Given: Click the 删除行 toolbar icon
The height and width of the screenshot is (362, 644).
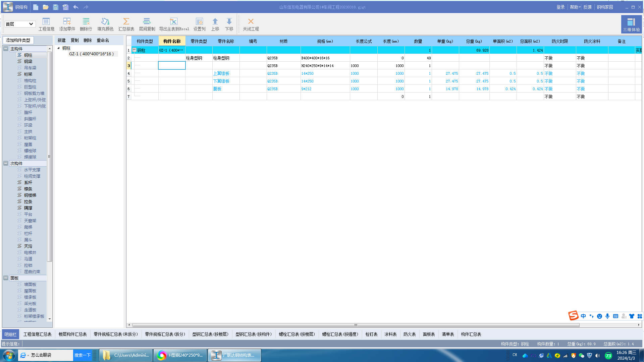Looking at the screenshot, I should pos(86,24).
